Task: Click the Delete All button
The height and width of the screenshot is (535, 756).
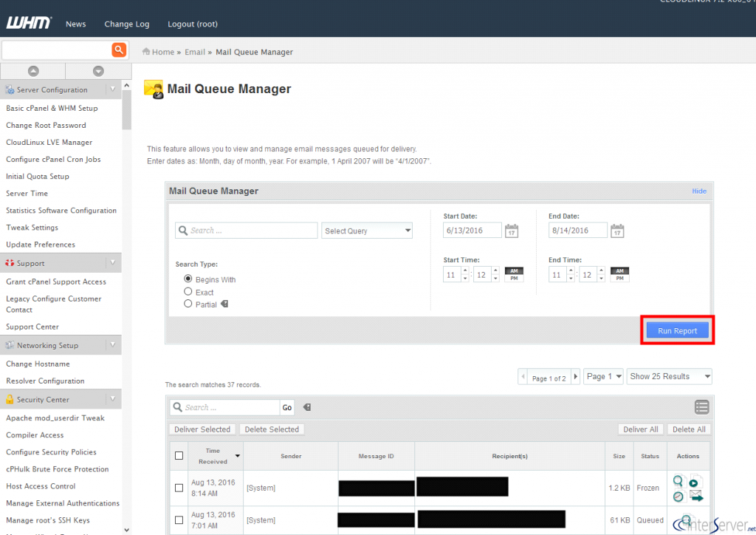Action: click(x=690, y=429)
